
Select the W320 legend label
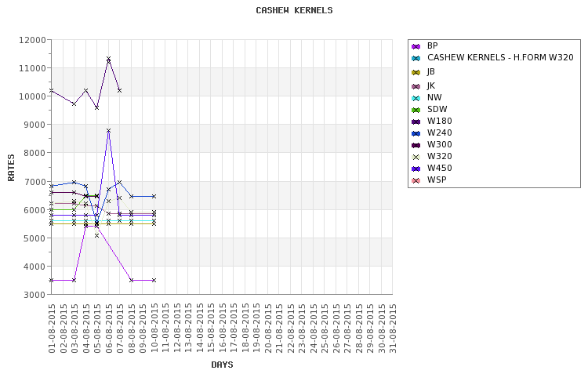tap(439, 157)
